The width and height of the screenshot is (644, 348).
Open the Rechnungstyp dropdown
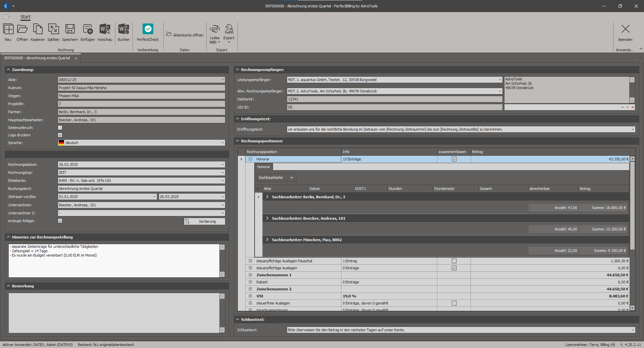point(222,172)
